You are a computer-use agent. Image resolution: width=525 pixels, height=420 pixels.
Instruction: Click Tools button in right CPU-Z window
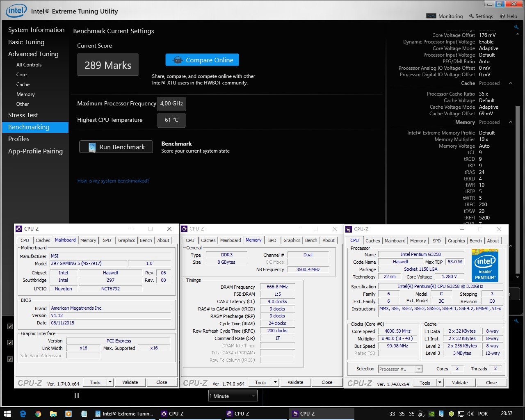425,383
